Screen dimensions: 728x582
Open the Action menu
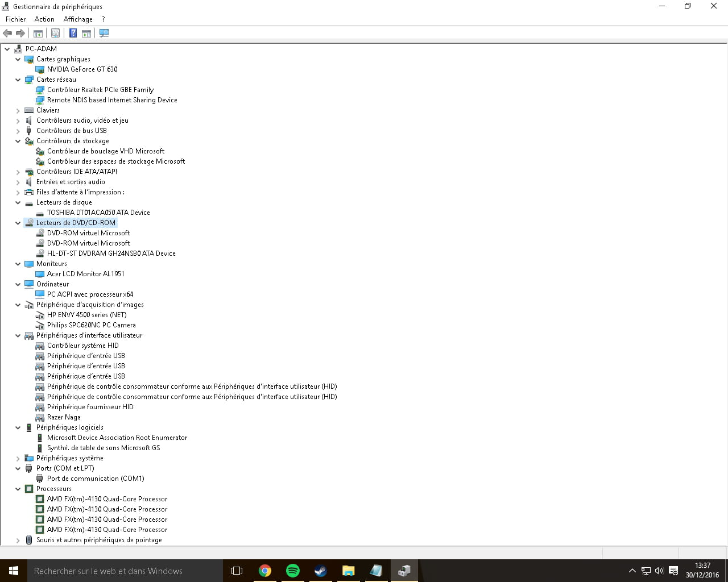(44, 19)
